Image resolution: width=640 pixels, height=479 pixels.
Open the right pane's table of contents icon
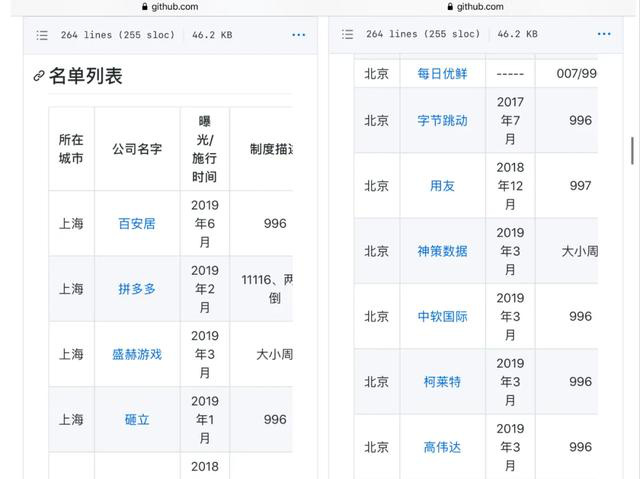click(x=348, y=35)
